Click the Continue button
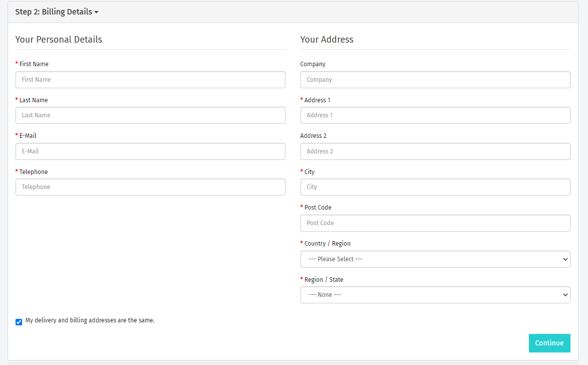Viewport: 588px width, 365px height. [549, 343]
